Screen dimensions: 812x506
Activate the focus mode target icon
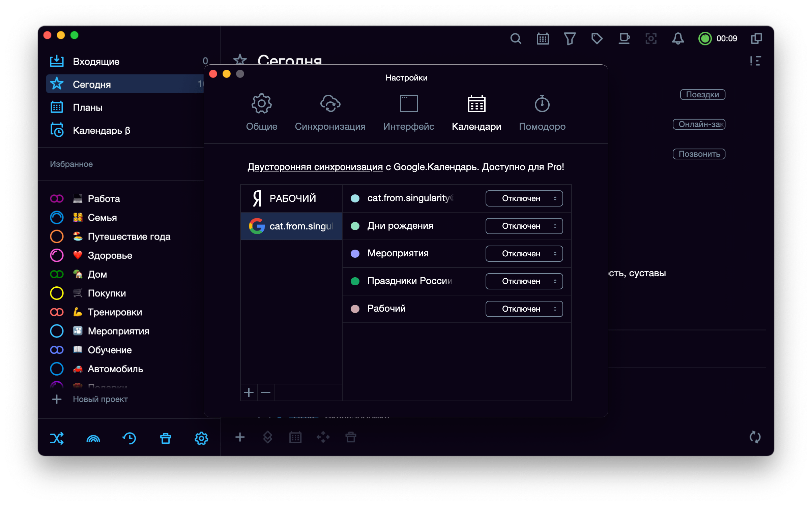click(x=651, y=39)
